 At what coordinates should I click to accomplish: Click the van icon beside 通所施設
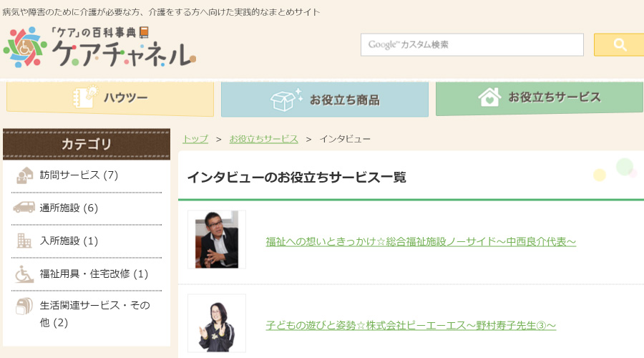(x=24, y=207)
